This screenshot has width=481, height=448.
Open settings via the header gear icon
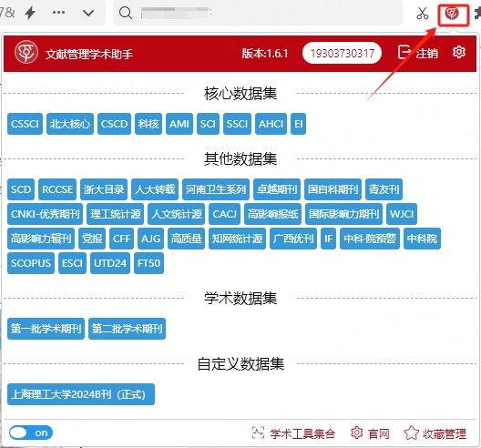[459, 52]
